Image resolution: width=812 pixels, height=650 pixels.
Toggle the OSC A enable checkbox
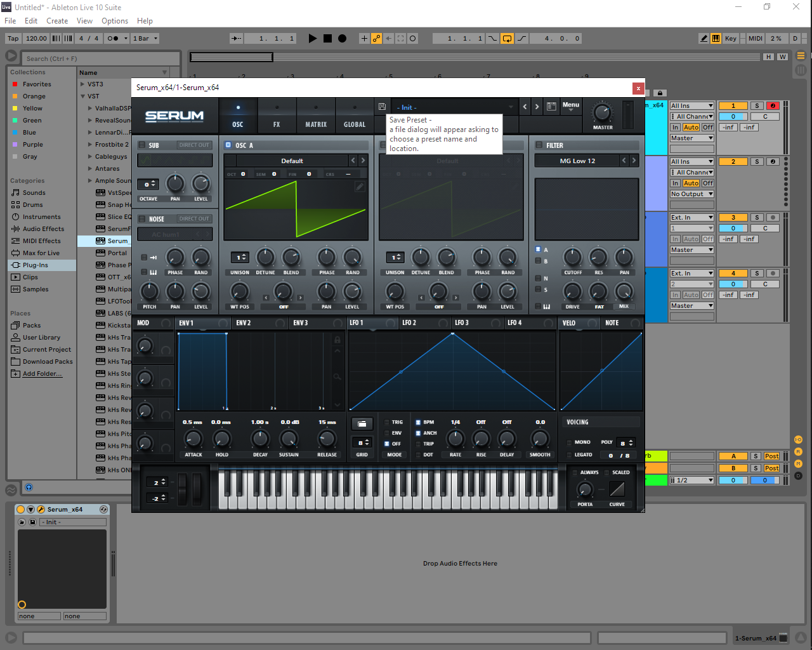[228, 145]
